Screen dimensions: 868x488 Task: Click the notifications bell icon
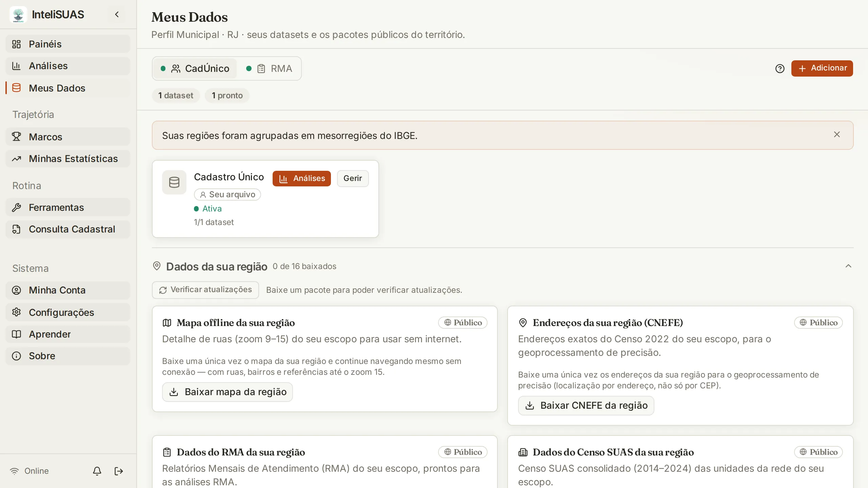point(97,471)
